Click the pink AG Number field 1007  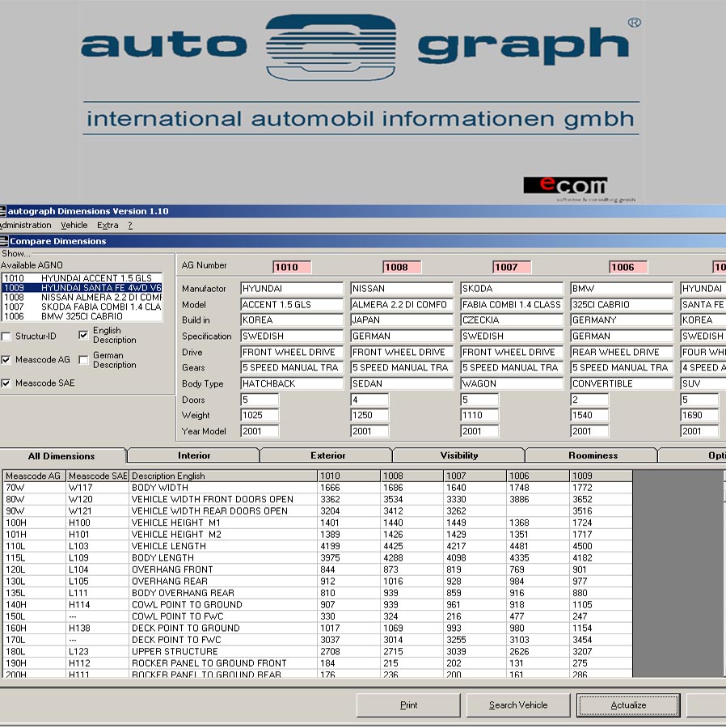[x=512, y=267]
